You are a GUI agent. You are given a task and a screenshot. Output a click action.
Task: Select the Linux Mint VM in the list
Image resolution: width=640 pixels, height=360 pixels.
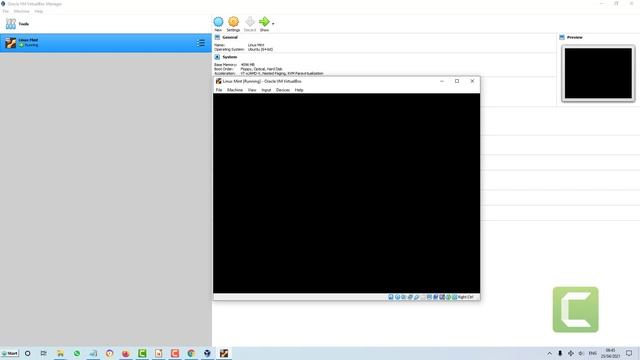106,43
